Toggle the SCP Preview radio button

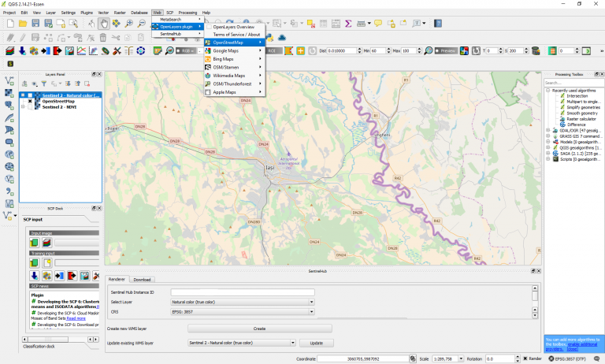pyautogui.click(x=437, y=51)
